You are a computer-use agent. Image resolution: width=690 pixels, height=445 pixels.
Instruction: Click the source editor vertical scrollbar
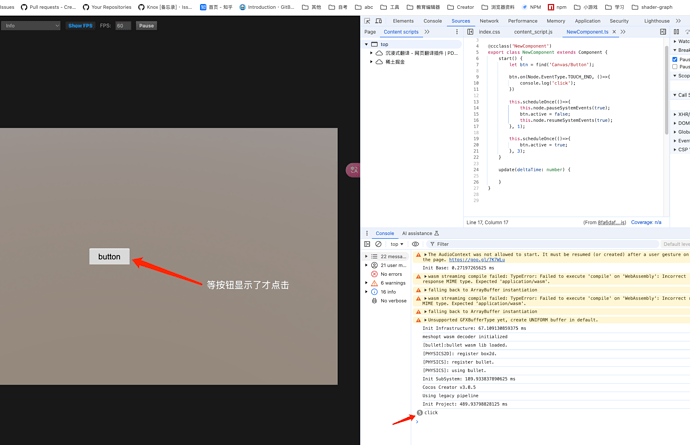tap(666, 90)
